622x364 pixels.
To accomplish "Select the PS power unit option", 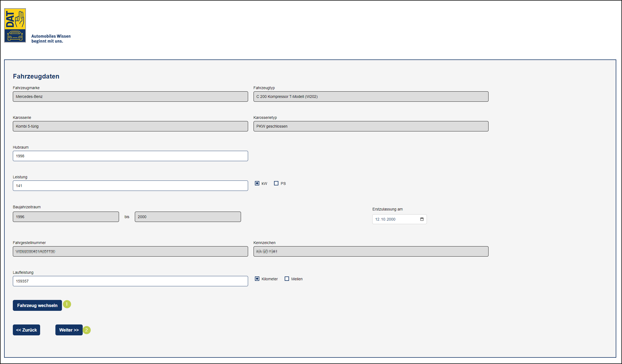I will click(276, 183).
